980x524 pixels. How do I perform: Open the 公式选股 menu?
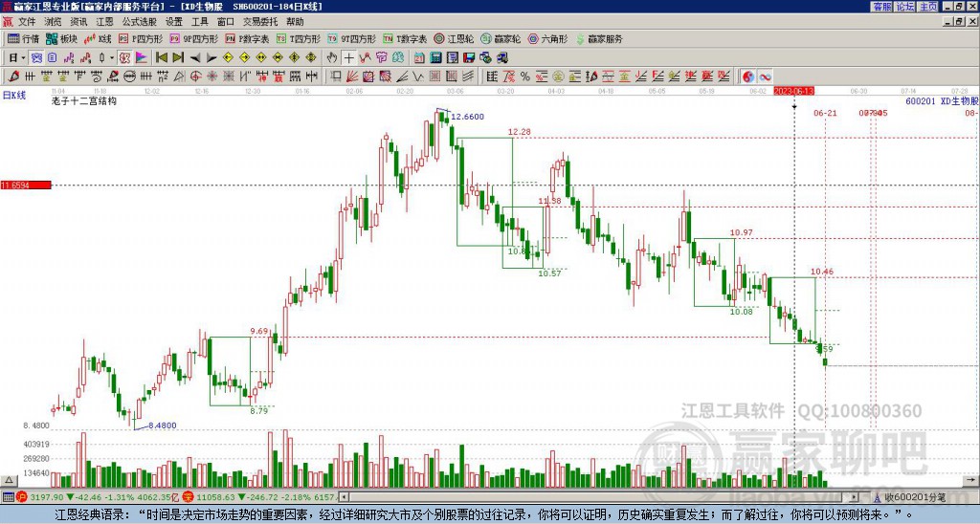click(140, 22)
